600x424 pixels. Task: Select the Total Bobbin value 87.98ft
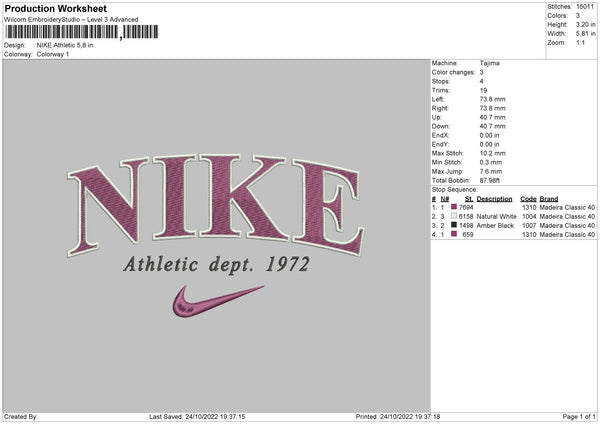[489, 180]
